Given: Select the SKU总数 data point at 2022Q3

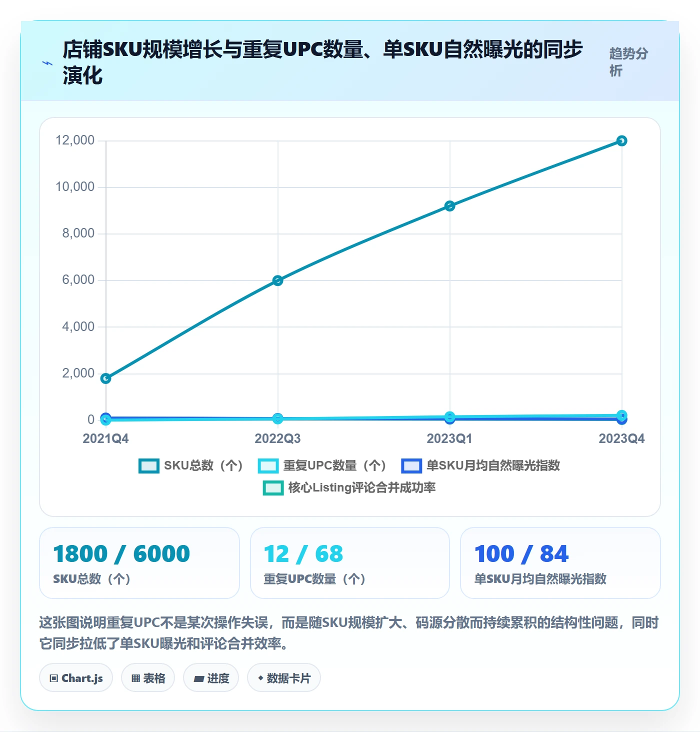Looking at the screenshot, I should click(278, 280).
